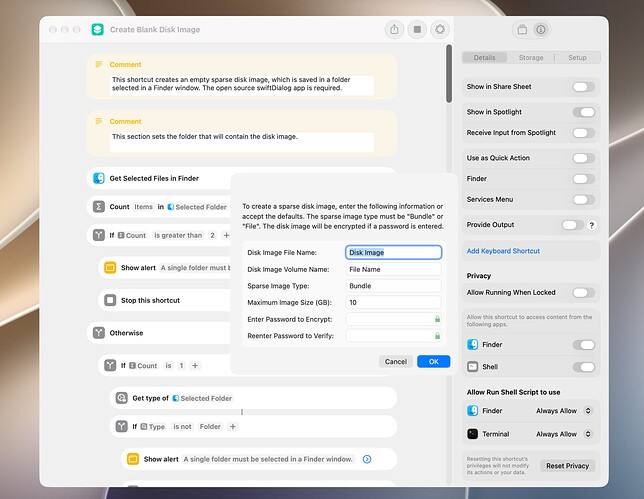Image resolution: width=644 pixels, height=499 pixels.
Task: Click the If Count is greater than icon
Action: point(99,235)
